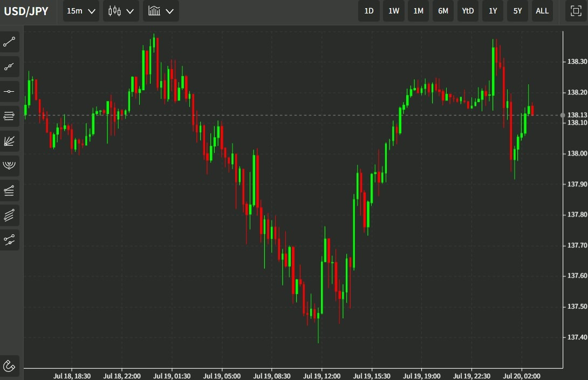Open the candlestick chart type dropdown
Screen dimensions: 588x380
[x=121, y=11]
